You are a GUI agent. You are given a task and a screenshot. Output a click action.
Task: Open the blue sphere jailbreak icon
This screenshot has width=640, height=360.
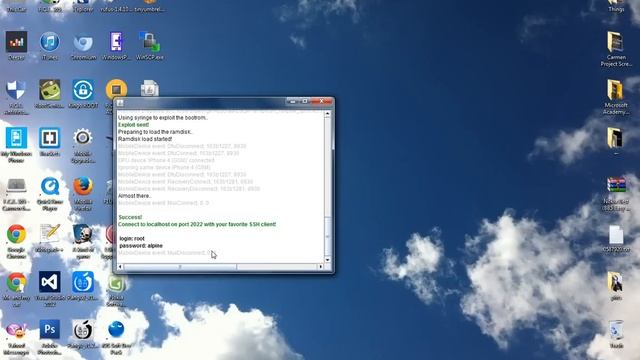pyautogui.click(x=116, y=329)
